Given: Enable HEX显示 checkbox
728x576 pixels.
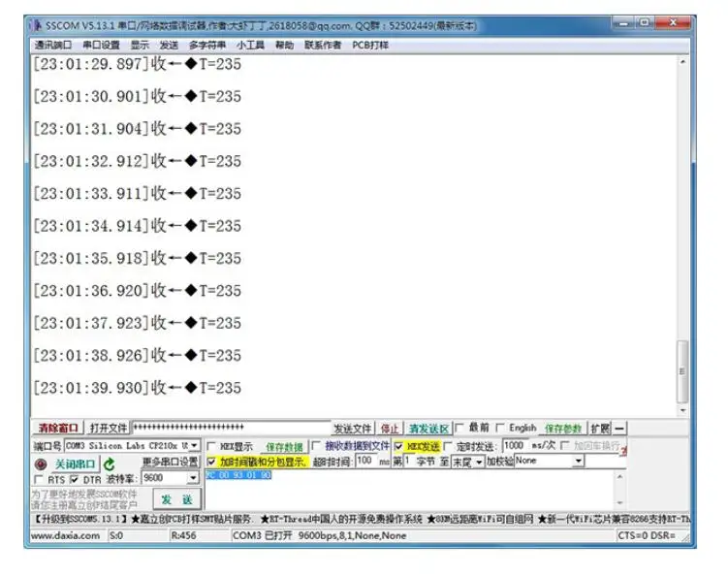Looking at the screenshot, I should coord(211,446).
